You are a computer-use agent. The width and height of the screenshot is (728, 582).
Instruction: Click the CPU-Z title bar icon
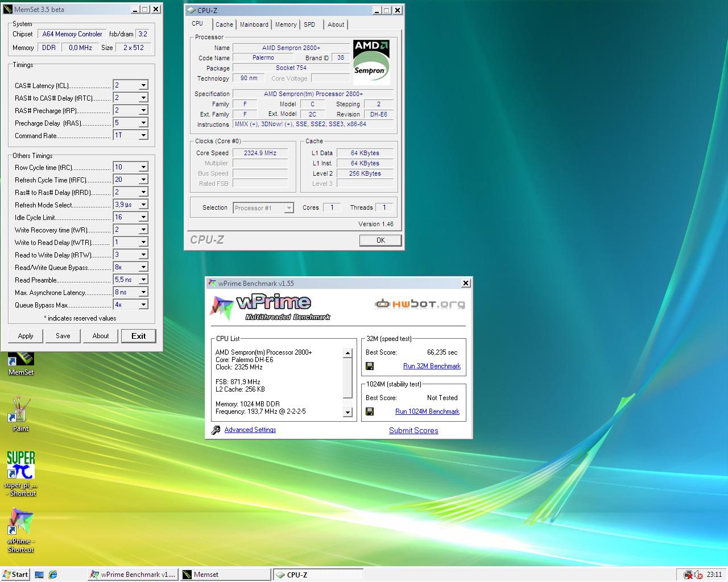pyautogui.click(x=191, y=10)
